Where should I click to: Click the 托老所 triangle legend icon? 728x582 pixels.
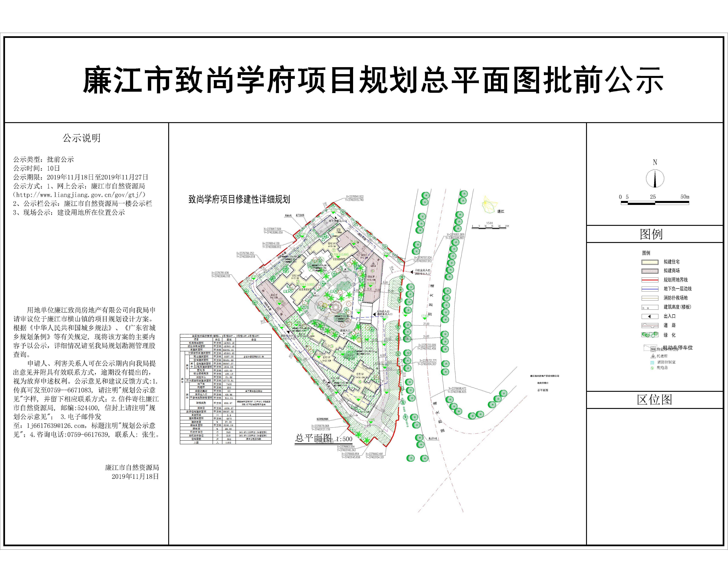[x=653, y=356]
